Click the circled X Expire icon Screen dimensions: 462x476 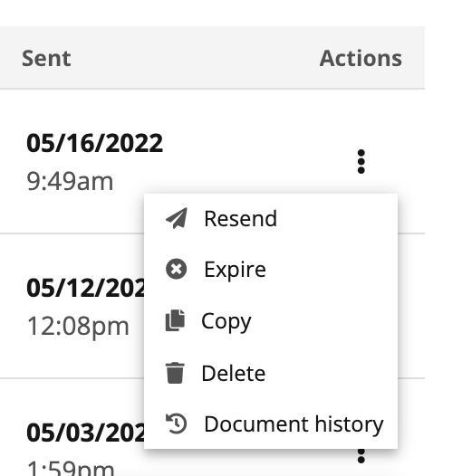coord(177,269)
